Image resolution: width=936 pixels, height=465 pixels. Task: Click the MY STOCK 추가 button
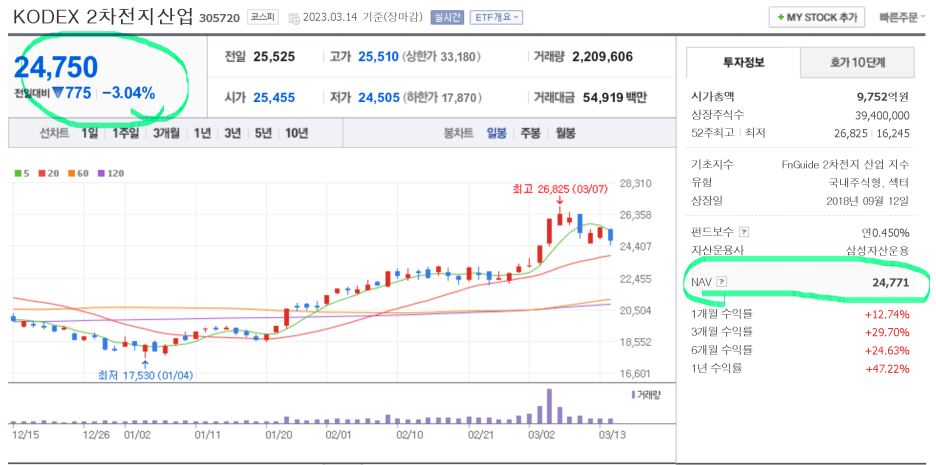pyautogui.click(x=817, y=17)
